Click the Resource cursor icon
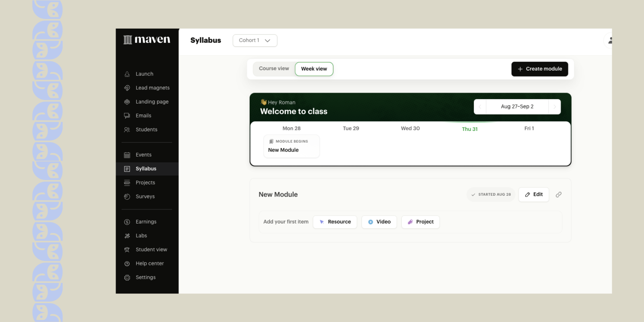 pyautogui.click(x=322, y=222)
